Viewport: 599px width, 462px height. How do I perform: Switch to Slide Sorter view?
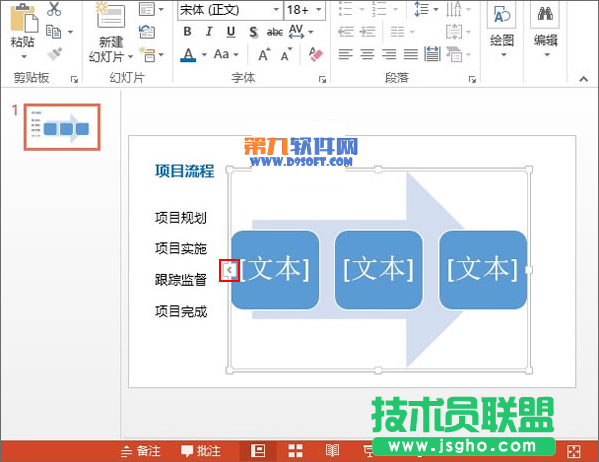(295, 451)
